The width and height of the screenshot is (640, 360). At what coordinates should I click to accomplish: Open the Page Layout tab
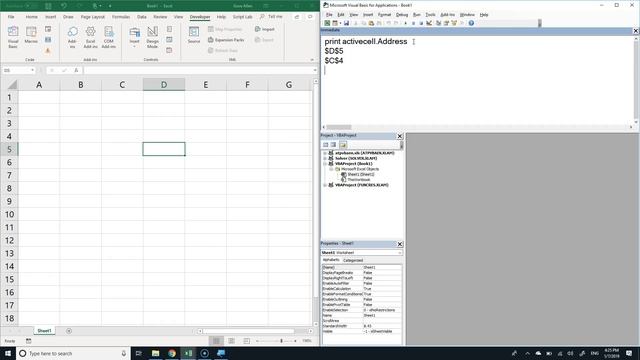pos(93,17)
